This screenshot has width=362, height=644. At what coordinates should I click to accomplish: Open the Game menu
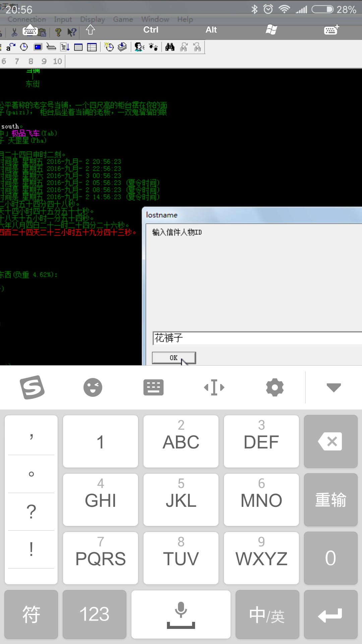pos(123,19)
